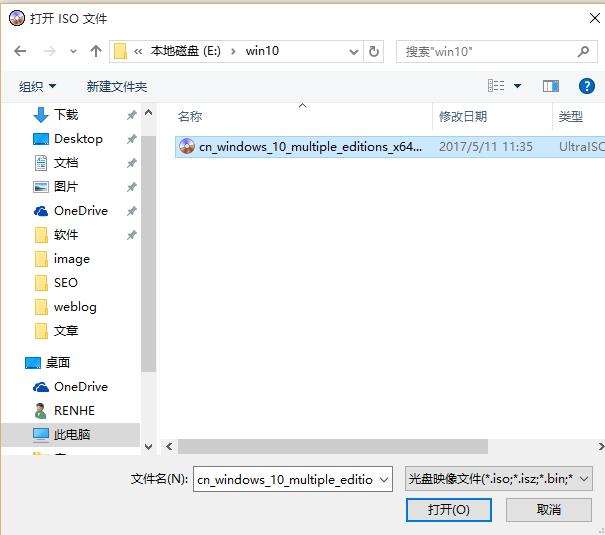605x535 pixels.
Task: Open the 软件 folder
Action: (66, 235)
